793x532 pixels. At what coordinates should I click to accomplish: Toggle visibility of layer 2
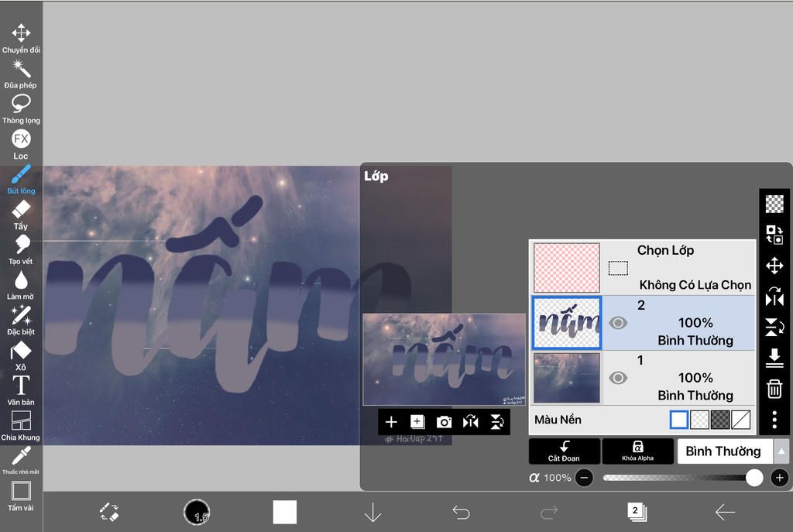[617, 323]
